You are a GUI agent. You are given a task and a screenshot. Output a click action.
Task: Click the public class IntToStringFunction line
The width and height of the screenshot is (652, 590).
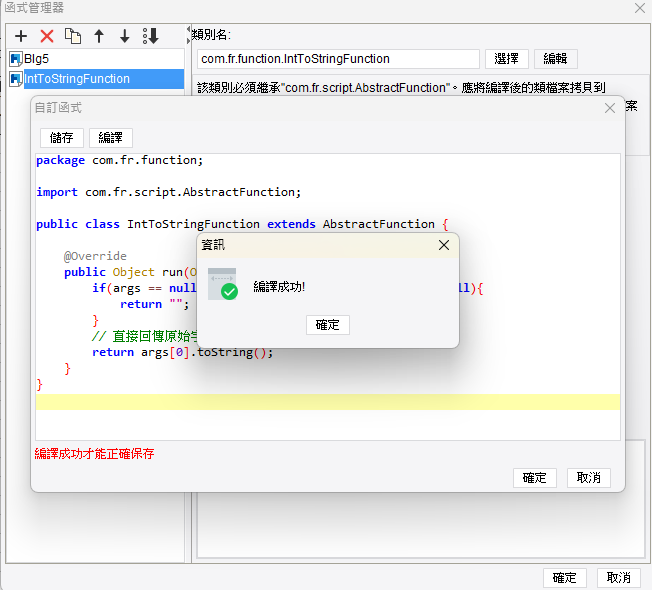242,225
